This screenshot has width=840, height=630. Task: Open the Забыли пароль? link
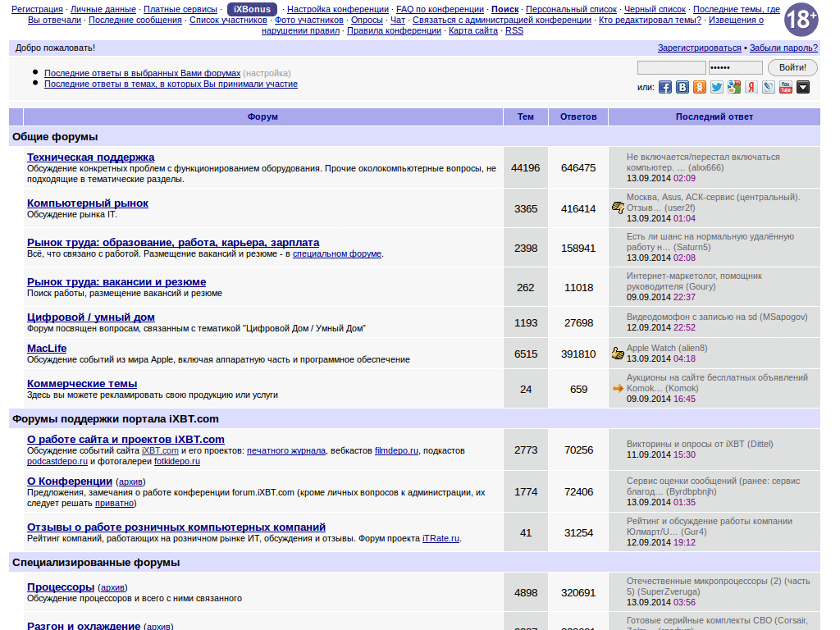pyautogui.click(x=783, y=49)
